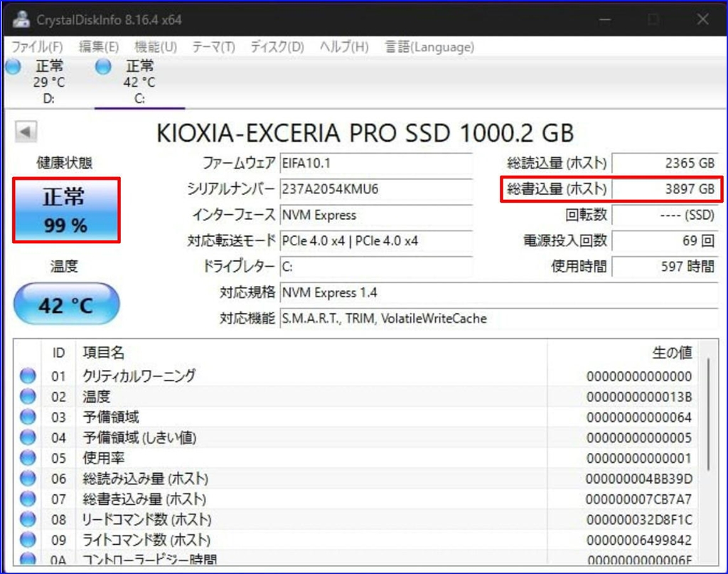The width and height of the screenshot is (728, 574).
Task: Click the drive title KIOXIA-EXCERIA PRO SSD 1000.2 GB
Action: [x=365, y=133]
